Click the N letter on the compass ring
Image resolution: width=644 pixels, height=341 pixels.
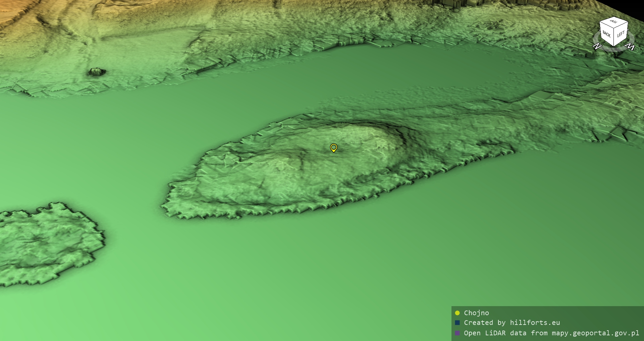click(597, 46)
